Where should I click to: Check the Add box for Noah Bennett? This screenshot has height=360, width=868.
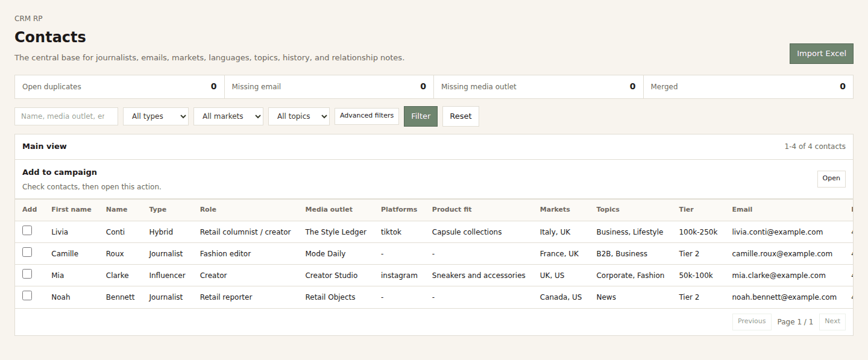[27, 295]
